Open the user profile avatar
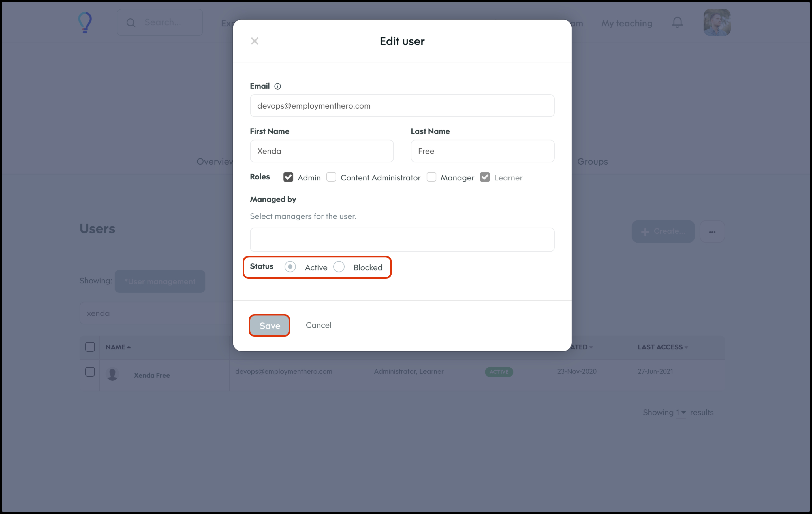Viewport: 812px width, 514px height. [717, 23]
